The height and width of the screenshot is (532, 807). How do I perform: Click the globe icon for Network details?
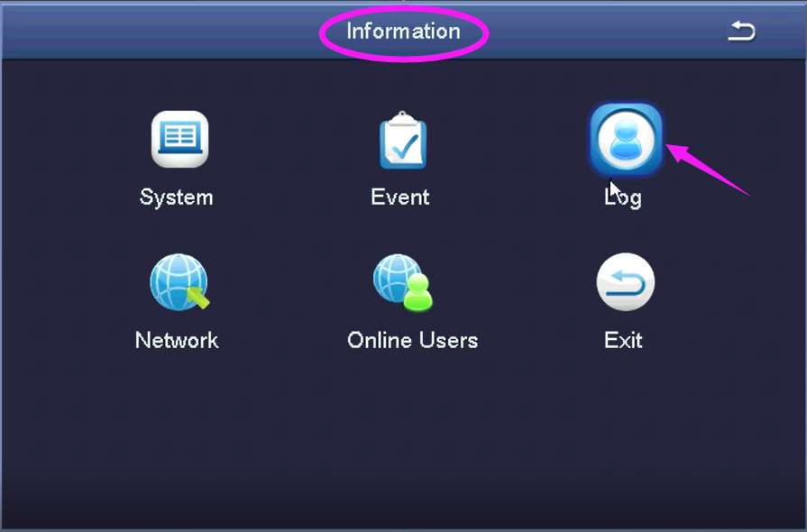point(177,282)
